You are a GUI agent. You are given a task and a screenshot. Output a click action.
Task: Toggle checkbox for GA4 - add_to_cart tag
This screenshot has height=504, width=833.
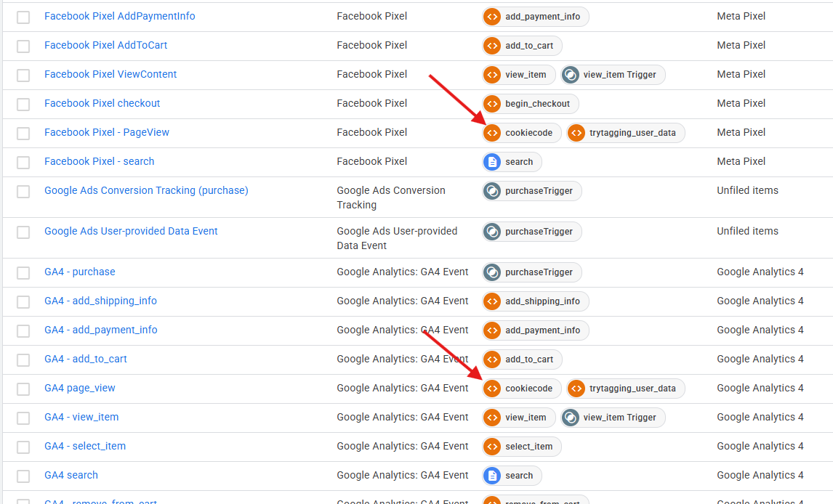click(23, 360)
